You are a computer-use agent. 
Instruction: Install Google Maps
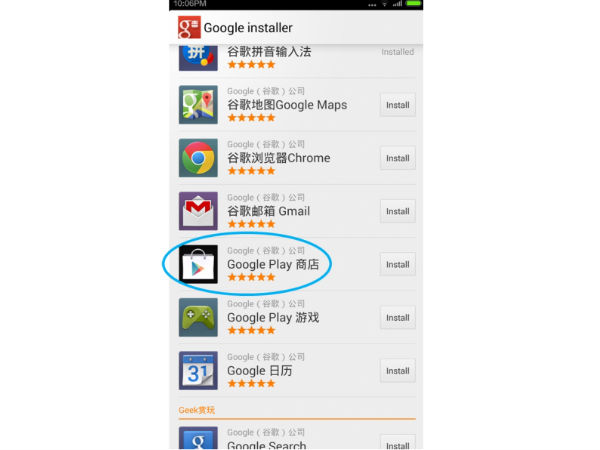tap(398, 105)
